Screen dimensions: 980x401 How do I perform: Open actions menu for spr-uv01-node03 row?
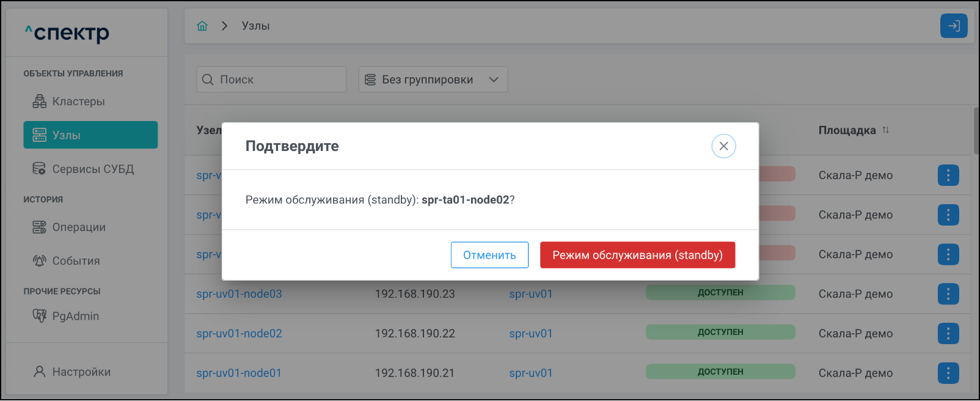(948, 294)
